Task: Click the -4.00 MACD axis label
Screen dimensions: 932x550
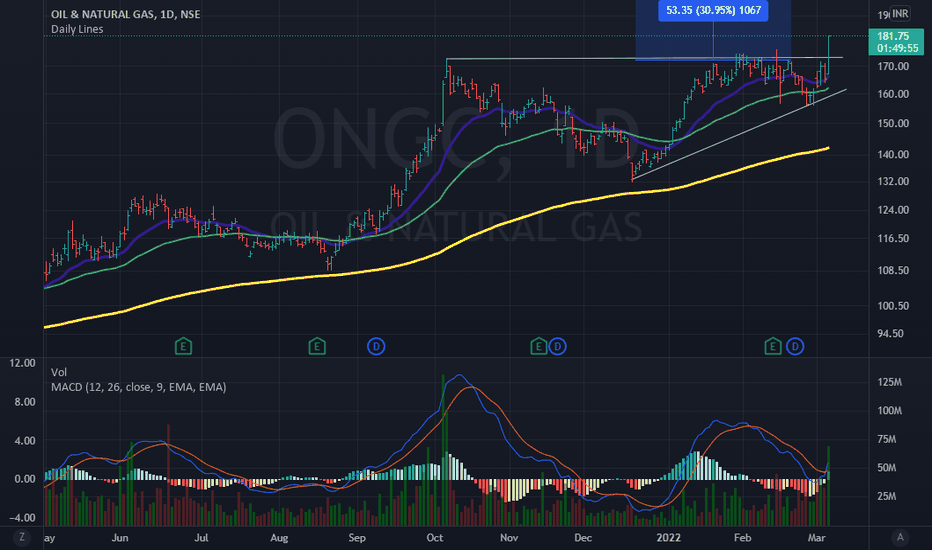Action: (23, 517)
